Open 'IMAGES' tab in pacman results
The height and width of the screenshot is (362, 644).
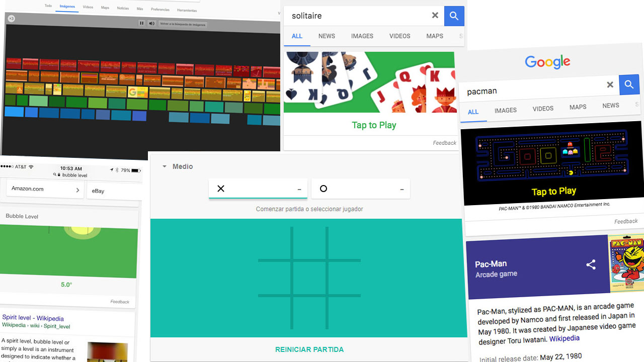pyautogui.click(x=506, y=110)
